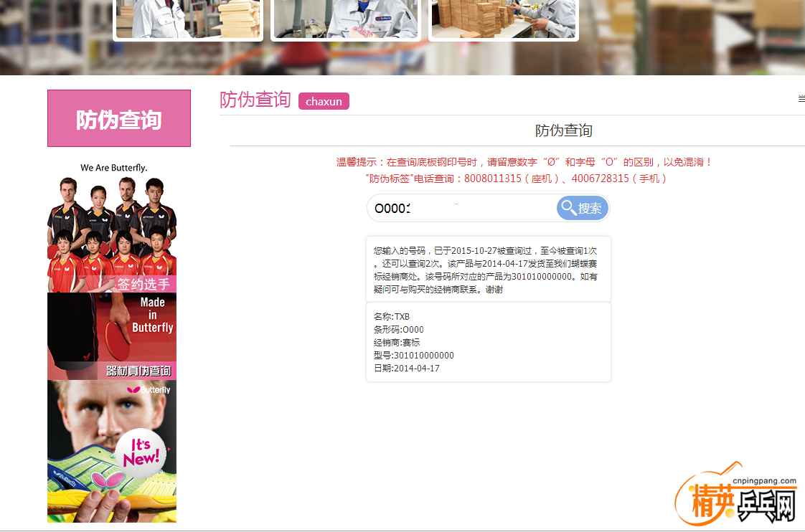The width and height of the screenshot is (805, 532).
Task: Click the Butterfly logo on shoe ad
Action: [149, 390]
